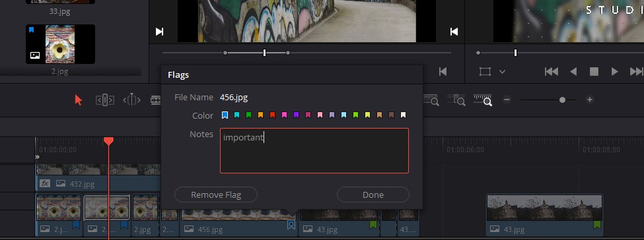
Task: Choose the Lemon yellow flag color
Action: click(368, 115)
